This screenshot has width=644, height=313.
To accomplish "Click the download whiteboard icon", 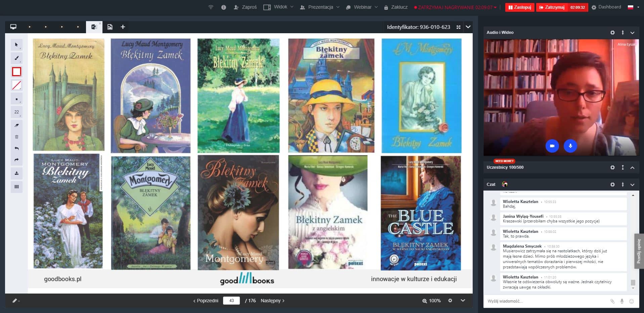I will pyautogui.click(x=16, y=173).
